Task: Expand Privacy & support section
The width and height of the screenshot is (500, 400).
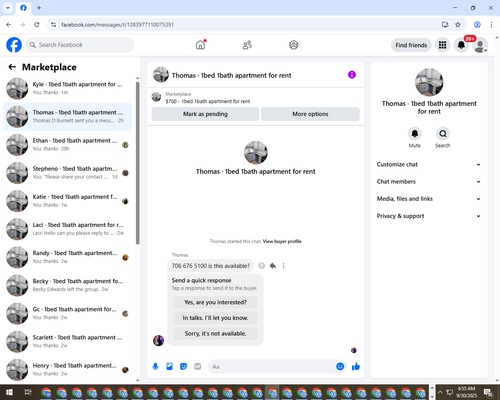Action: click(429, 216)
